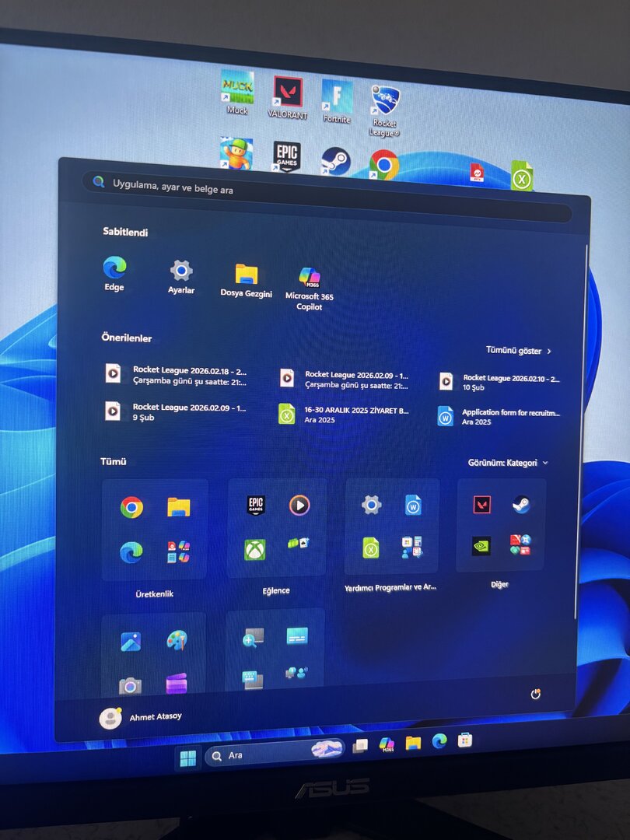
Task: Click Tümünü göster link
Action: pyautogui.click(x=519, y=350)
